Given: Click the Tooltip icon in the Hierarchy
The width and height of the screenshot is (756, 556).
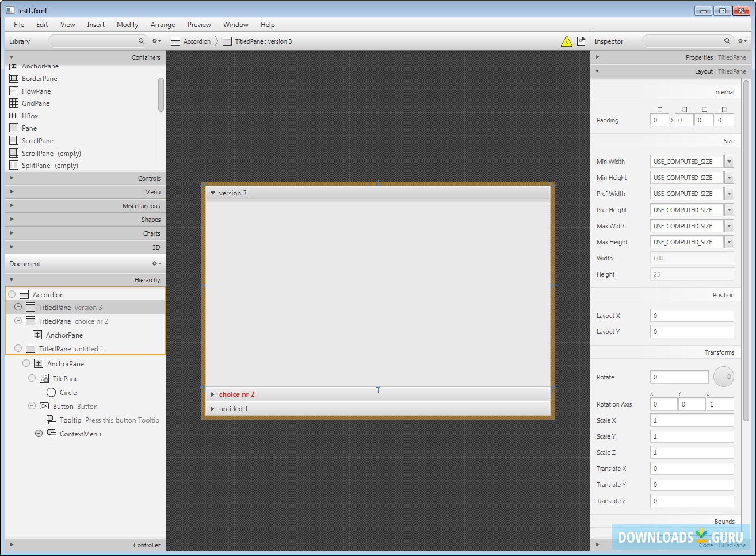Looking at the screenshot, I should coord(51,420).
